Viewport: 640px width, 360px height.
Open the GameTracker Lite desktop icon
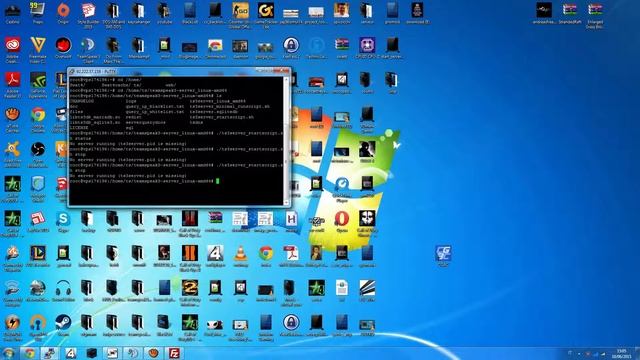pyautogui.click(x=266, y=15)
